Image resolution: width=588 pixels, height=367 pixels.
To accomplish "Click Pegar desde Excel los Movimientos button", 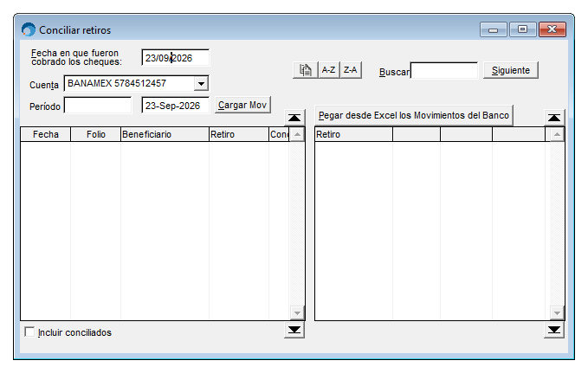I will (414, 115).
